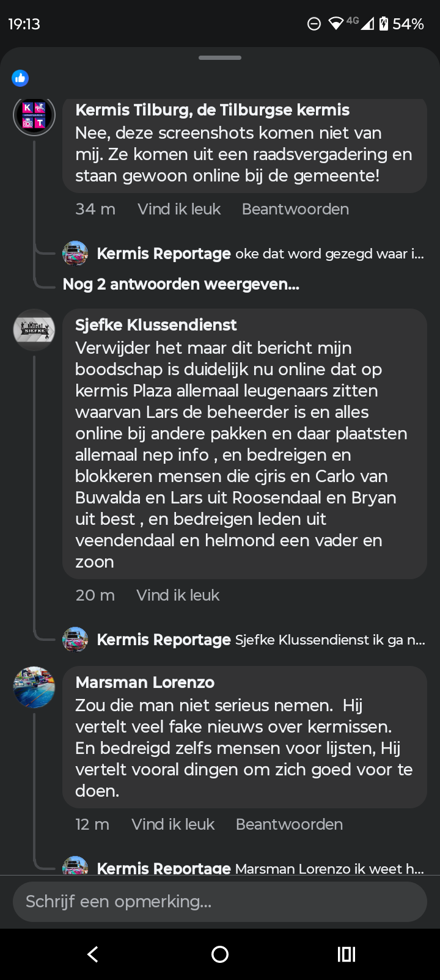Reply to Kermis Tilburg comment via Beantwoorden

295,209
